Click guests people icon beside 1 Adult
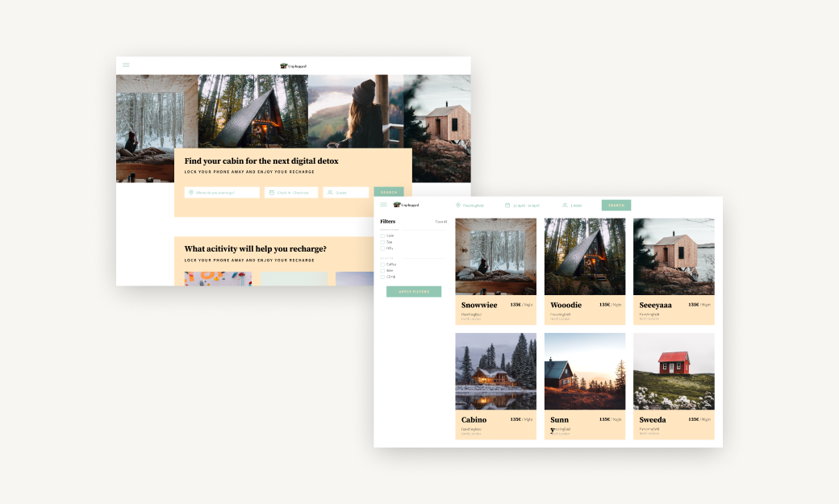Screen dimensions: 839x504 [565, 206]
